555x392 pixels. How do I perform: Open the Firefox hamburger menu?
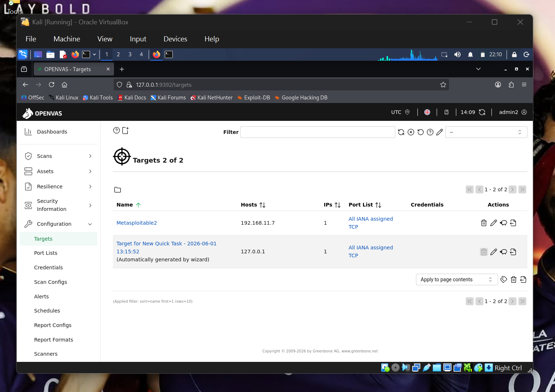pos(524,85)
